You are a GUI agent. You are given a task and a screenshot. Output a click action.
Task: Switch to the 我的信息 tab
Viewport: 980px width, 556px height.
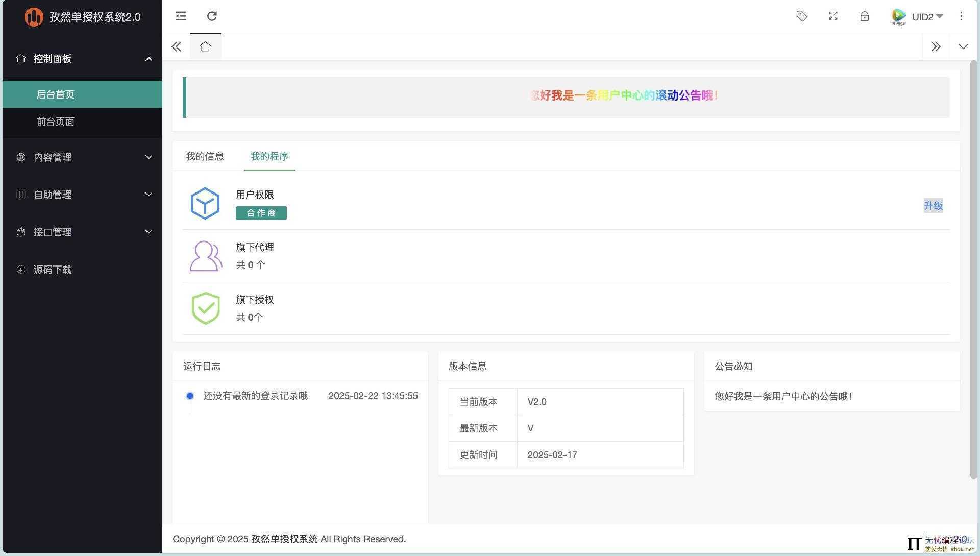pos(205,156)
